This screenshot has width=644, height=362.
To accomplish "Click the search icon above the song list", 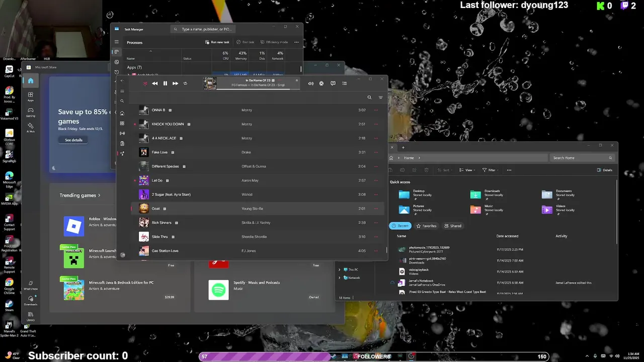I will (x=369, y=98).
